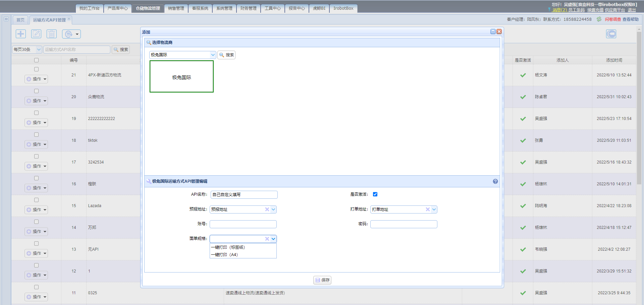Click the green activated checkmark for tiktok row
Image resolution: width=644 pixels, height=305 pixels.
523,140
